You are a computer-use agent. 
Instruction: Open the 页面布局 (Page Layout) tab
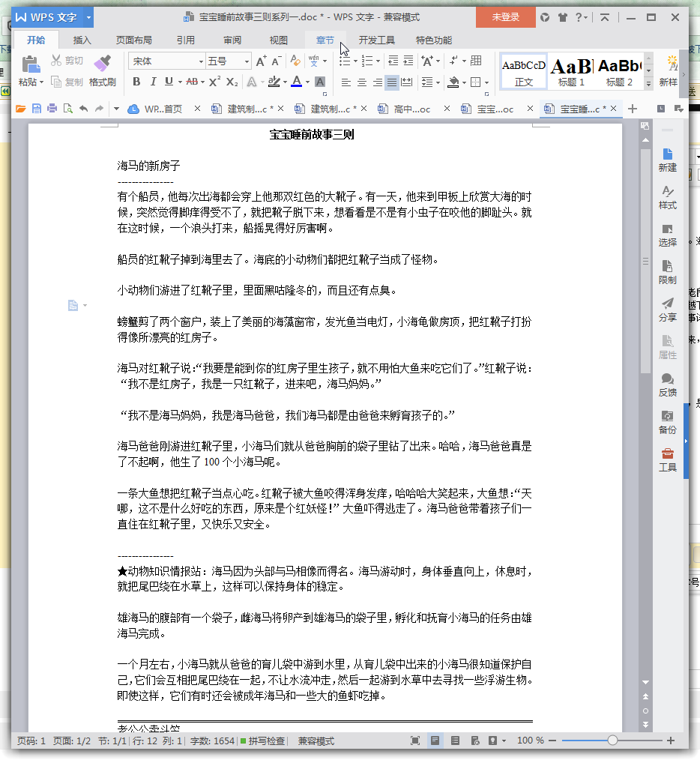pos(134,40)
